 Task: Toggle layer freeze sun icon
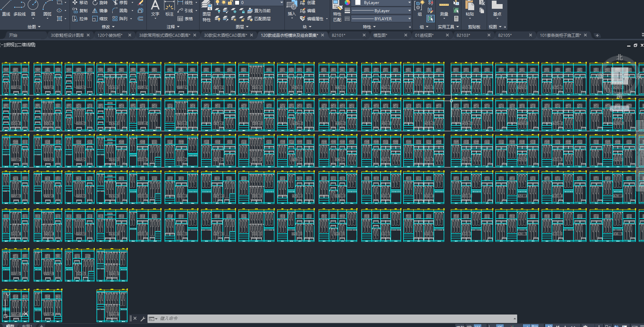224,3
